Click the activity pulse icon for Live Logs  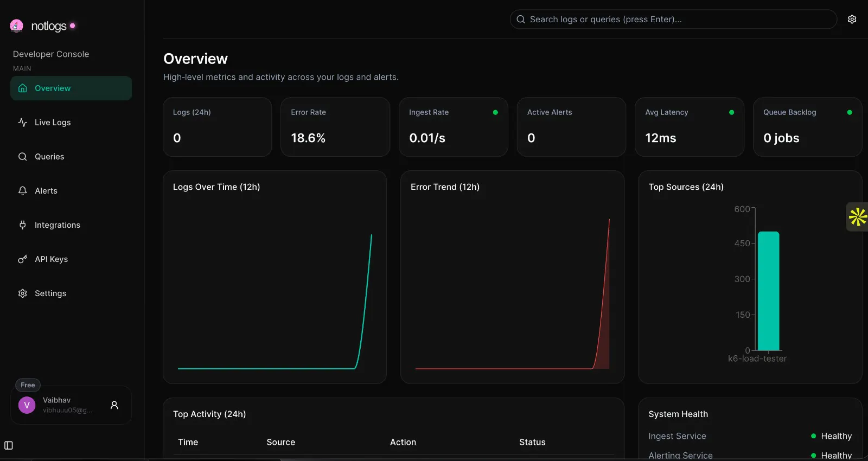(23, 122)
